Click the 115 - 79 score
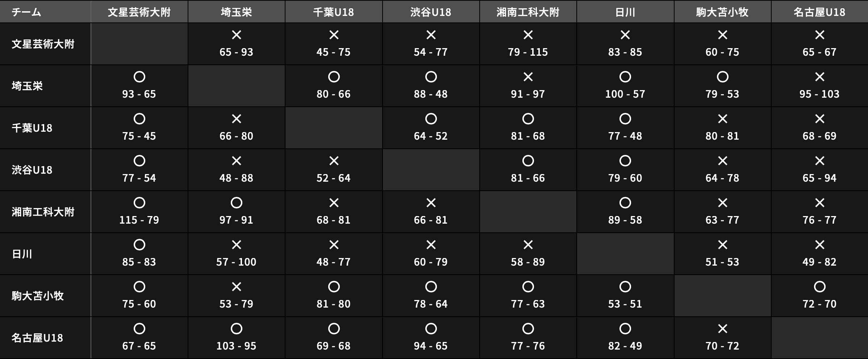The height and width of the screenshot is (359, 868). click(x=139, y=220)
